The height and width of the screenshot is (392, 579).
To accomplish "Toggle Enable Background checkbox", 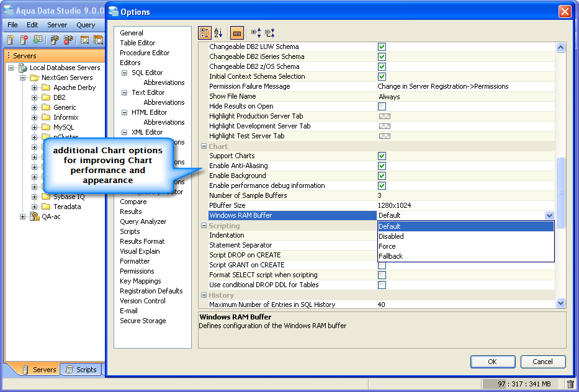I will click(x=382, y=176).
